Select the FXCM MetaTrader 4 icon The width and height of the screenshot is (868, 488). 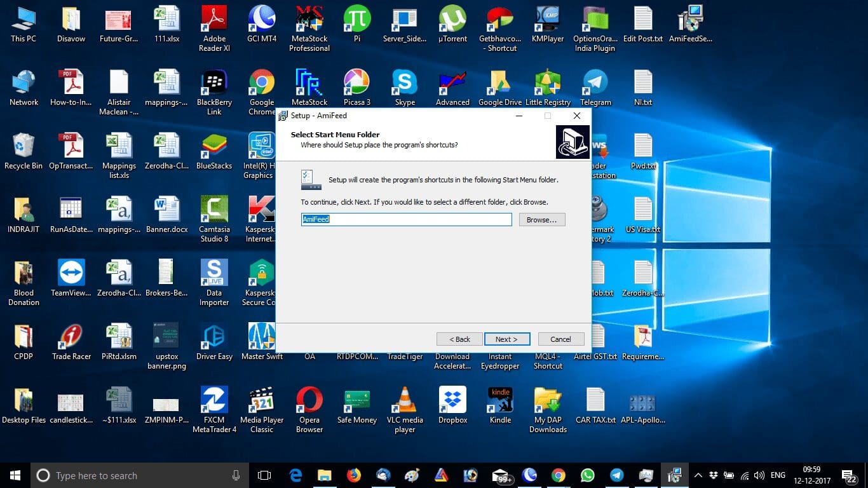pyautogui.click(x=214, y=409)
